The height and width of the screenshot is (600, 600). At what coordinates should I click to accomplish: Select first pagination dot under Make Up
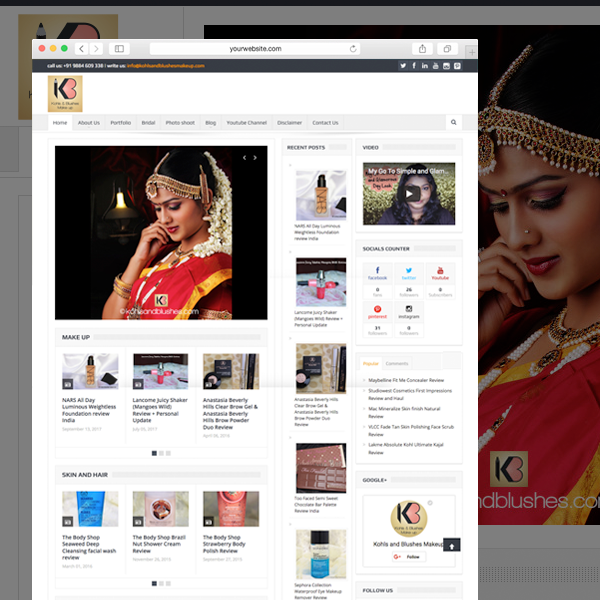(x=154, y=453)
